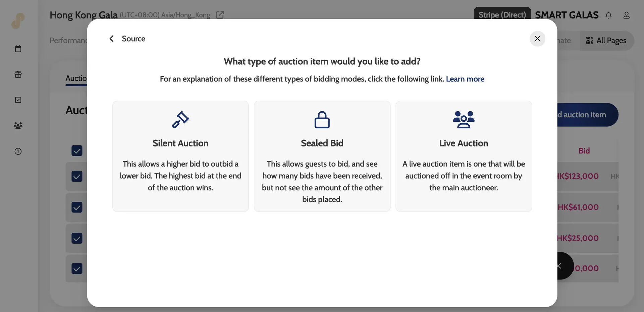Follow the Learn more link
The width and height of the screenshot is (644, 312).
(465, 79)
